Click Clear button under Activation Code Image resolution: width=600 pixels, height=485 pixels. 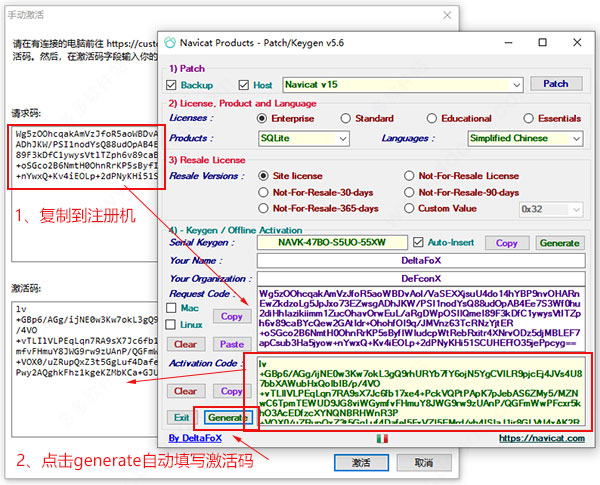[x=186, y=391]
